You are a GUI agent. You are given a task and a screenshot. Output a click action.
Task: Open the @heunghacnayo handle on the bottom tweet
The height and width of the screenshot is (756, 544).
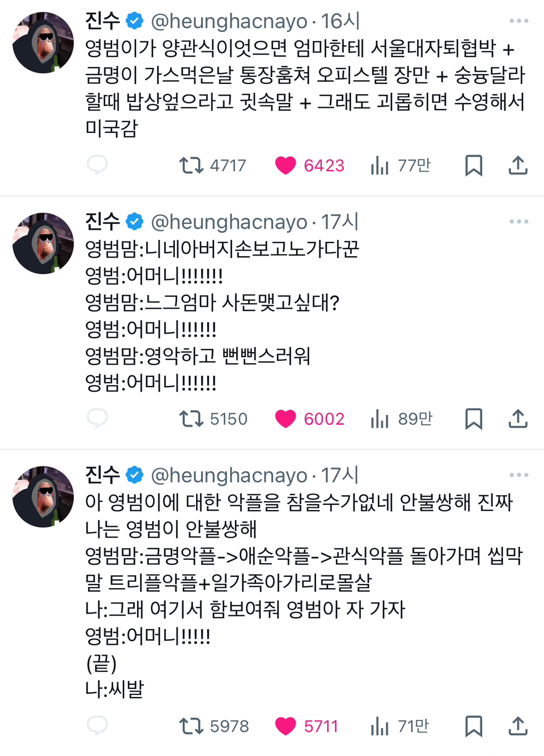pos(229,475)
